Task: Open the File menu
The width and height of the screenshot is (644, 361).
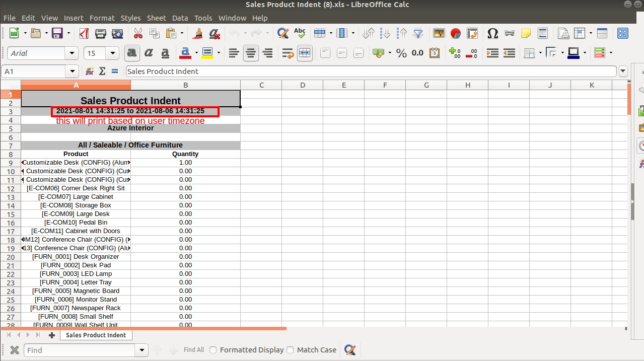Action: click(9, 18)
